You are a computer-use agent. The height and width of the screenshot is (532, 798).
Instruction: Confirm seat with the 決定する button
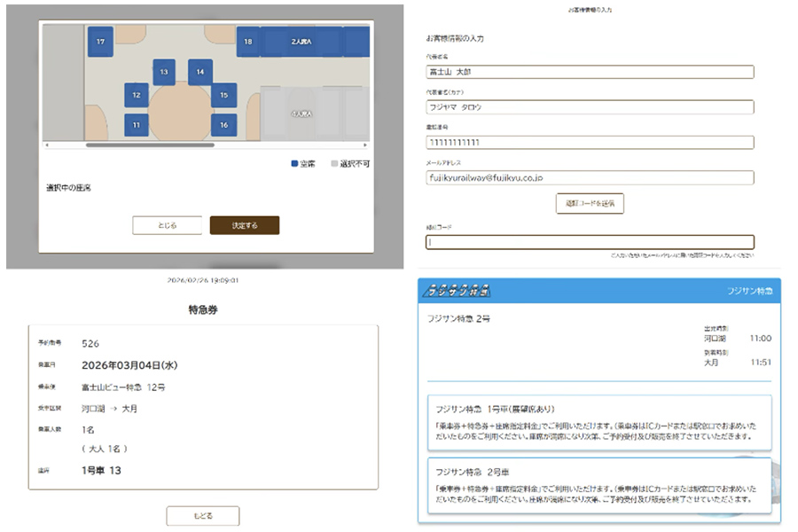click(244, 225)
